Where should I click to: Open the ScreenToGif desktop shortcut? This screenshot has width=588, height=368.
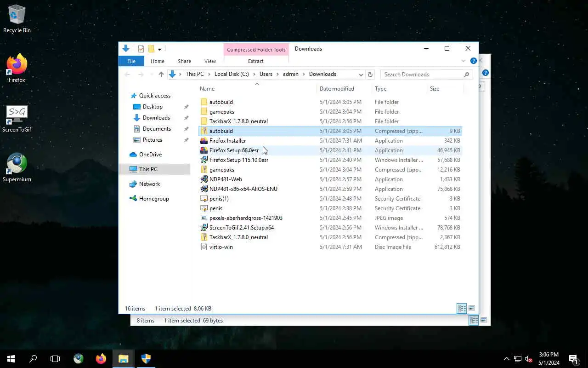17,119
